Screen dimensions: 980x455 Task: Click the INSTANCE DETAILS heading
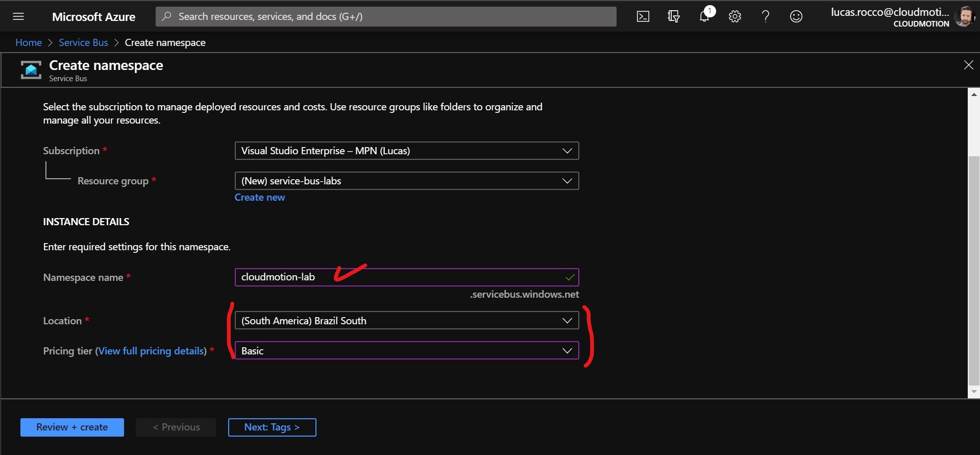click(86, 222)
